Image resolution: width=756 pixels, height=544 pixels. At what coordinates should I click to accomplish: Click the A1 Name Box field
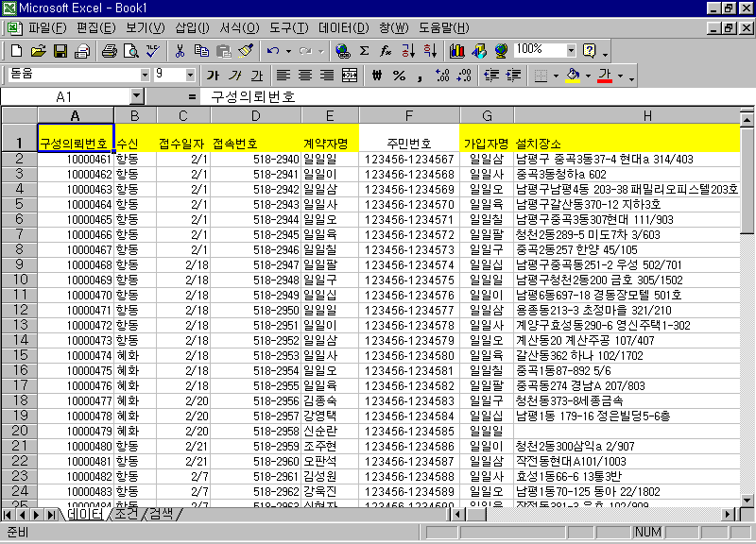pos(65,97)
